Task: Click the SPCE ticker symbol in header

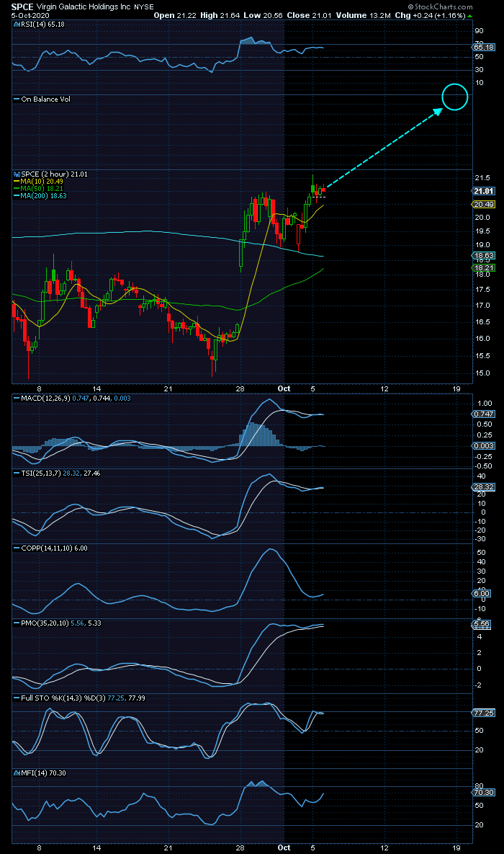Action: pos(23,7)
